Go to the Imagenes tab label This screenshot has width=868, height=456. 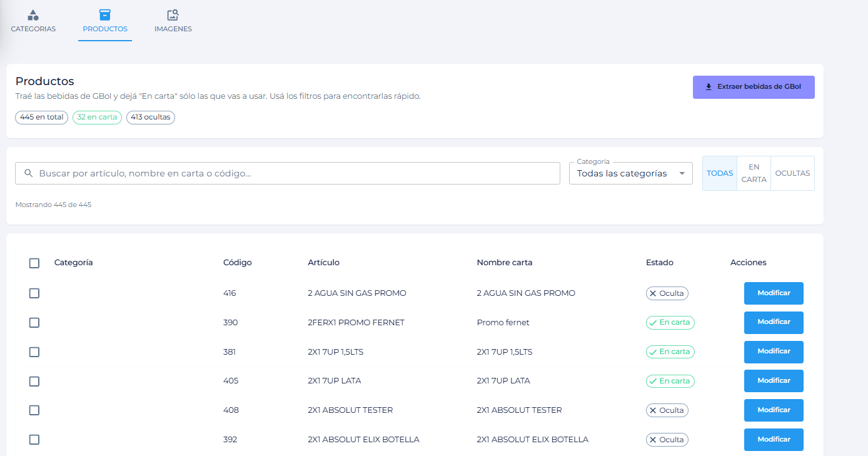[x=173, y=29]
